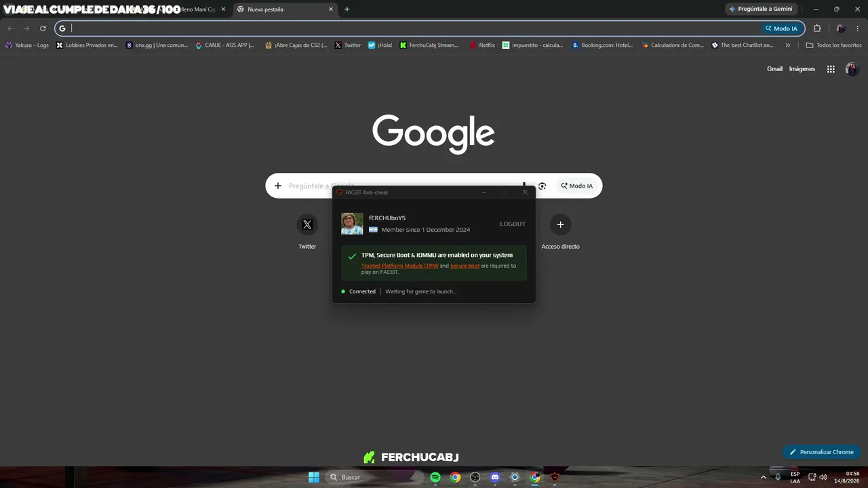Open the ¡Hola! bookmark
Screen dimensions: 868x488
click(380, 45)
